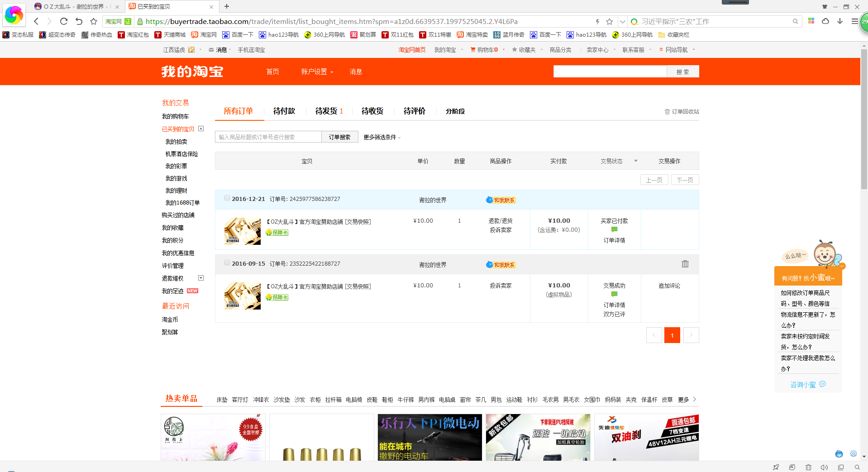Open Wangwang chat for 2016-12-21 order

point(501,200)
